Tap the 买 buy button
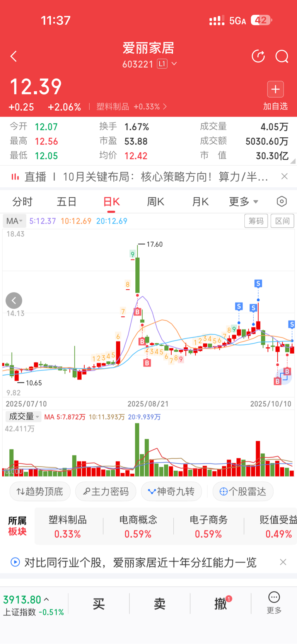 (99, 604)
